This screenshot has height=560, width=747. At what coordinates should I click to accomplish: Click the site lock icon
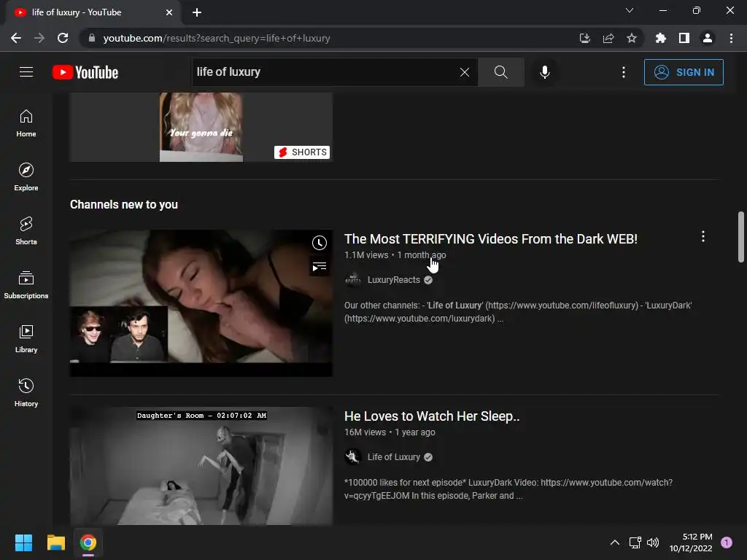tap(92, 38)
